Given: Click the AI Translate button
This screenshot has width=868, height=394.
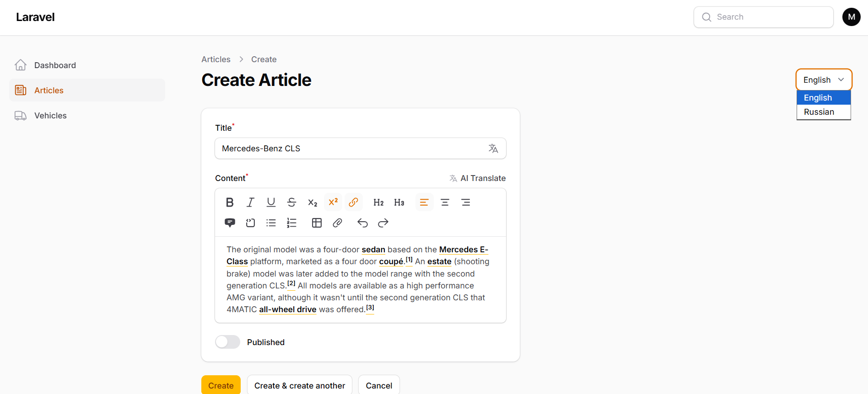Looking at the screenshot, I should point(477,178).
